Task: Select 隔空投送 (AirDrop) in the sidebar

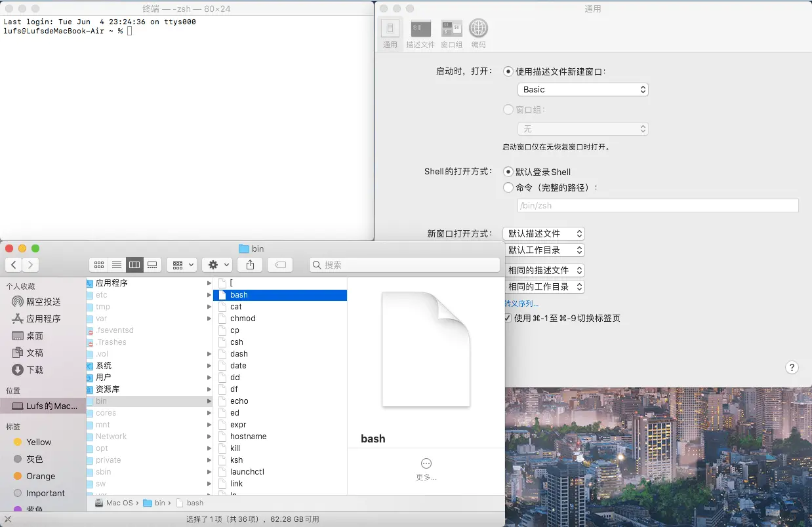Action: click(x=43, y=302)
